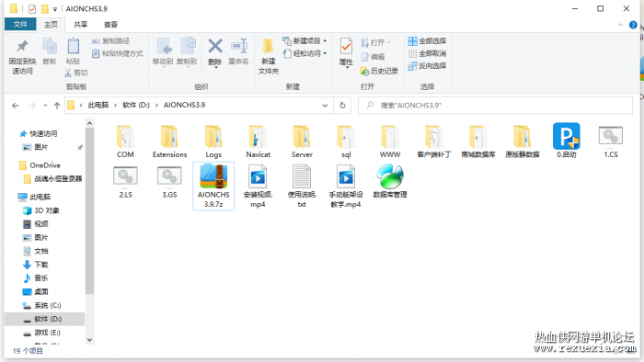644x362 pixels.
Task: Open the sql folder
Action: 346,141
